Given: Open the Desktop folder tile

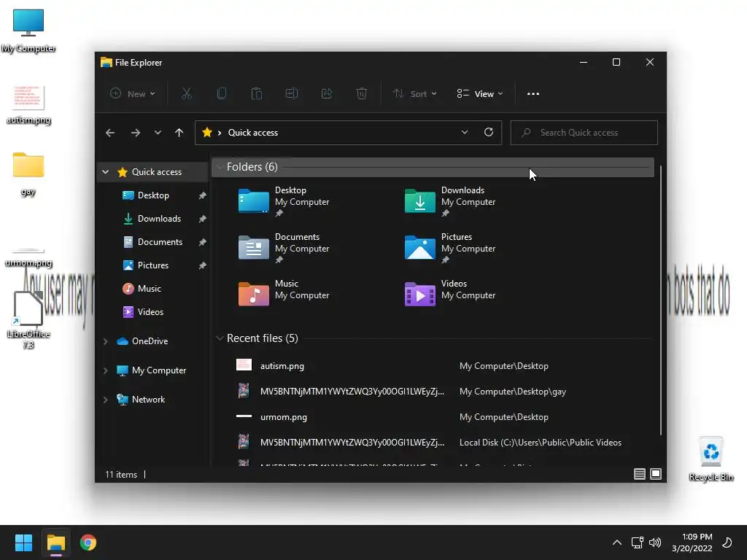Looking at the screenshot, I should [284, 201].
